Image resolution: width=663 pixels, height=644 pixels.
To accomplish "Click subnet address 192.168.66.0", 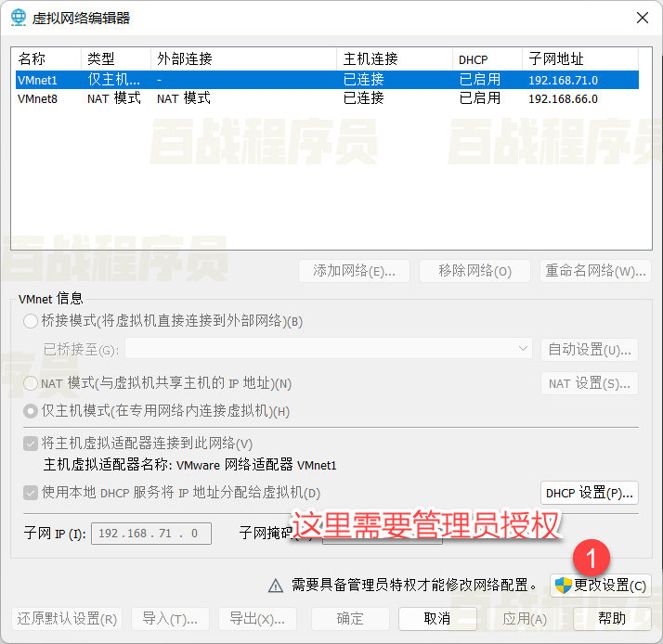I will point(563,99).
